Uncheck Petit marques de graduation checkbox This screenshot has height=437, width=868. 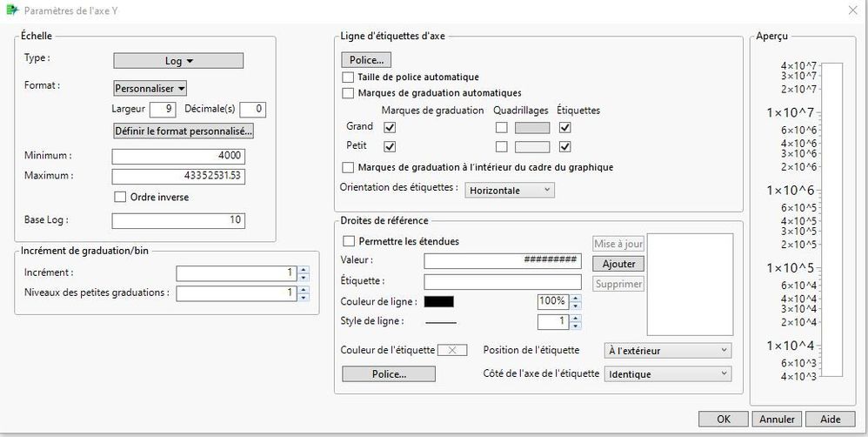390,147
